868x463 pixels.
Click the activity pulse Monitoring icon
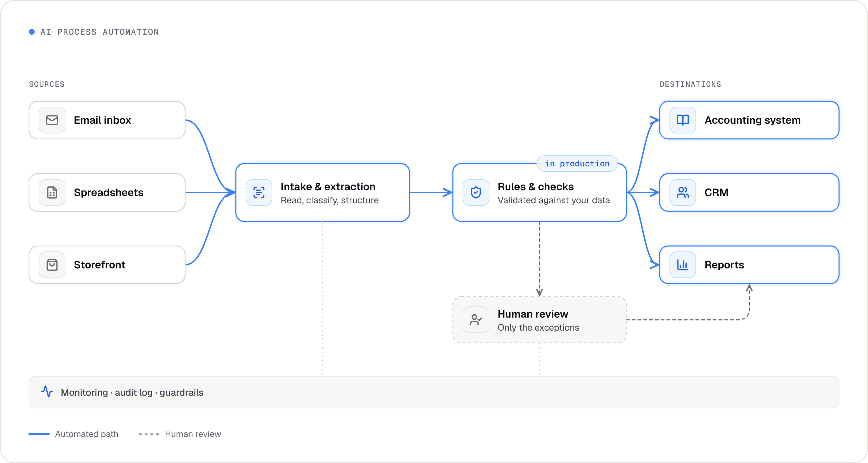pos(47,392)
